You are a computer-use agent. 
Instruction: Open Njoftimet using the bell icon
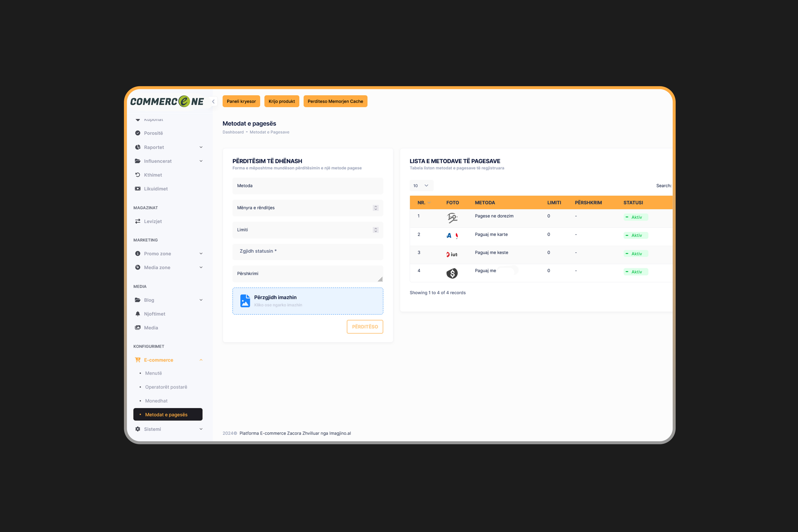tap(138, 314)
